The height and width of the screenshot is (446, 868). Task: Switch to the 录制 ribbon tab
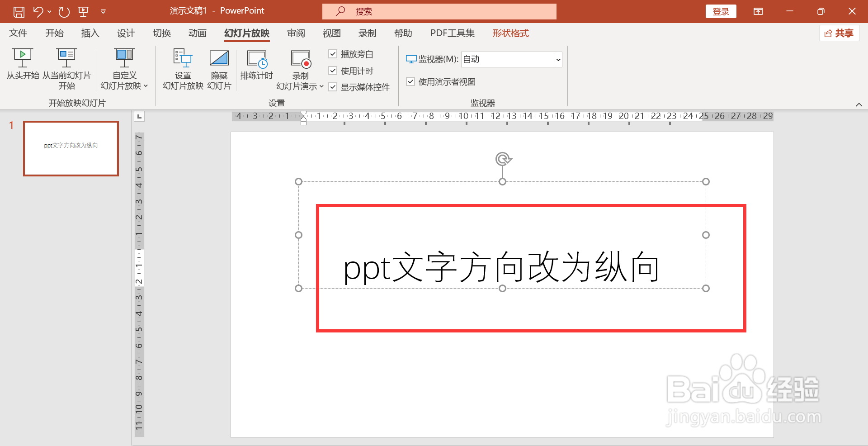point(367,33)
